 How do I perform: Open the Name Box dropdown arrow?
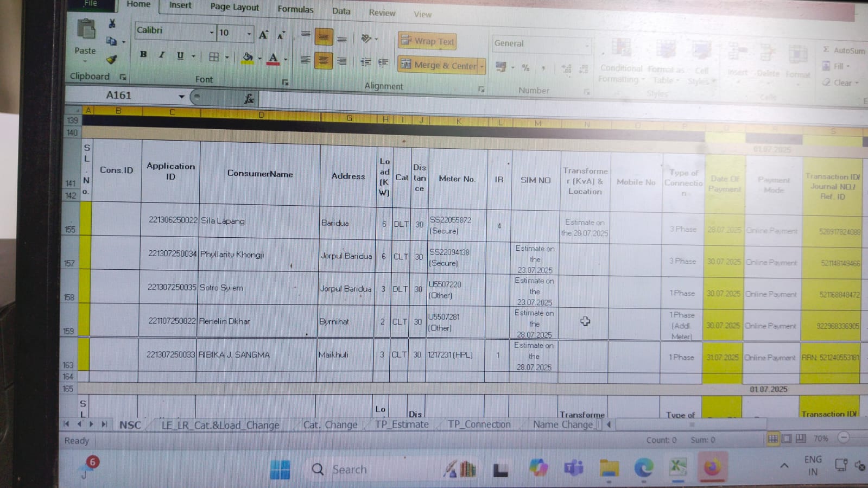coord(181,97)
